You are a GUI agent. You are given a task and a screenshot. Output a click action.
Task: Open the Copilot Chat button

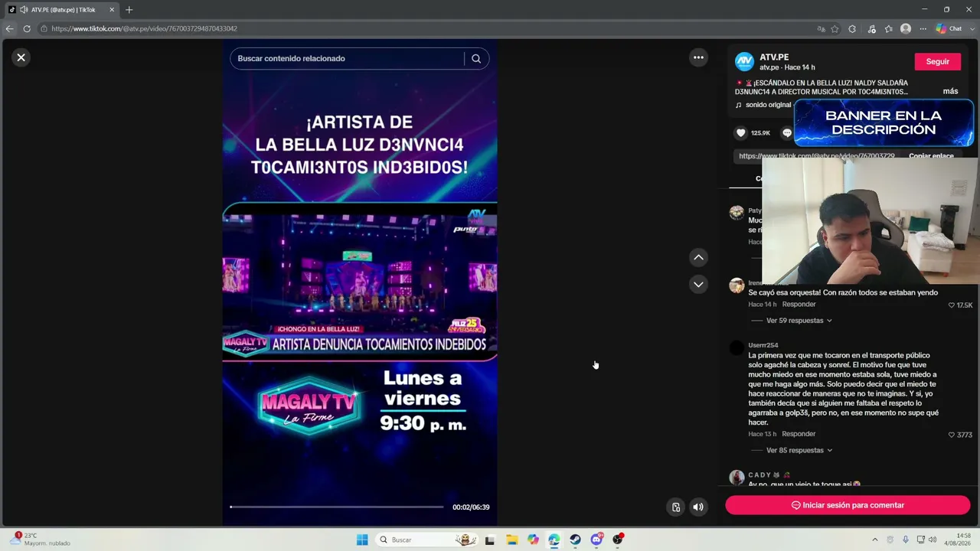pyautogui.click(x=949, y=29)
